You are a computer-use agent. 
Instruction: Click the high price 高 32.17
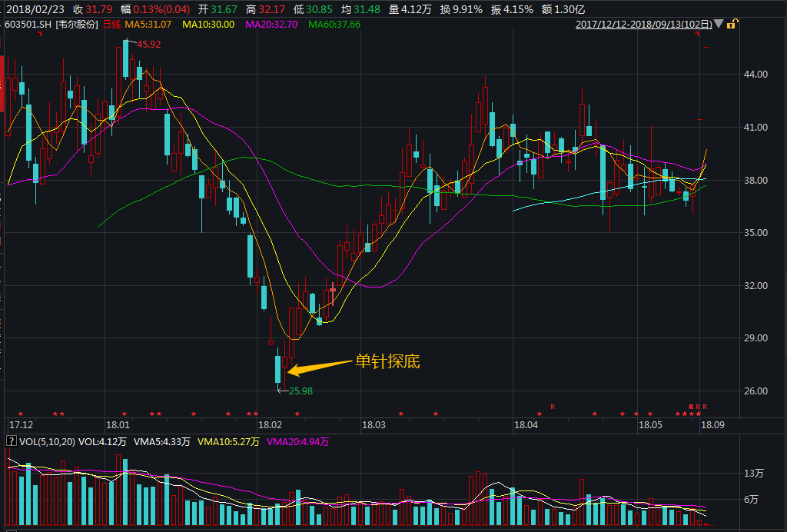265,9
